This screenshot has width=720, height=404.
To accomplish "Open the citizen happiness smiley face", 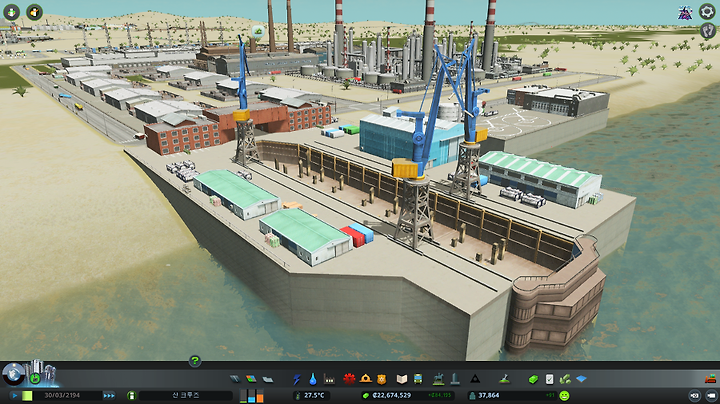I will [x=564, y=395].
